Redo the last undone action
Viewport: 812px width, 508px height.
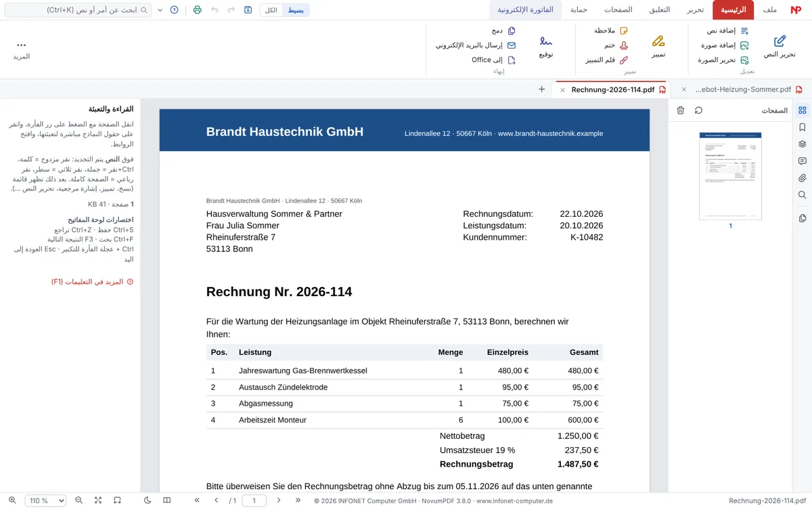[231, 10]
